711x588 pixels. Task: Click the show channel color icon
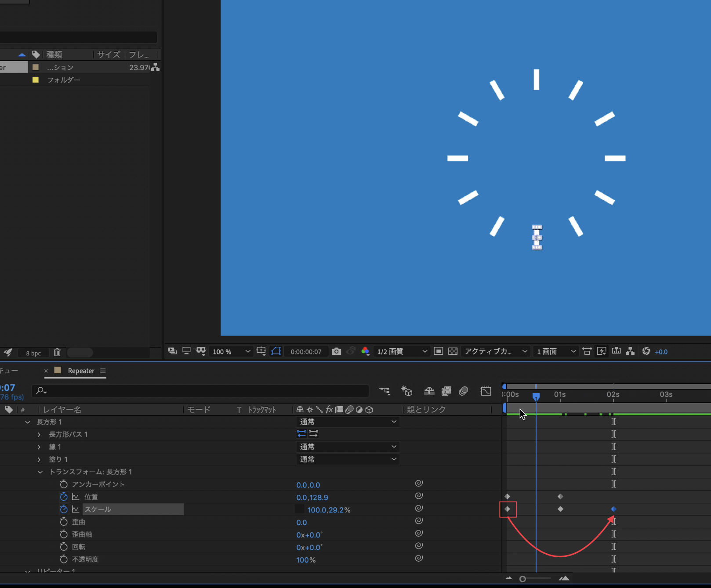click(x=365, y=351)
